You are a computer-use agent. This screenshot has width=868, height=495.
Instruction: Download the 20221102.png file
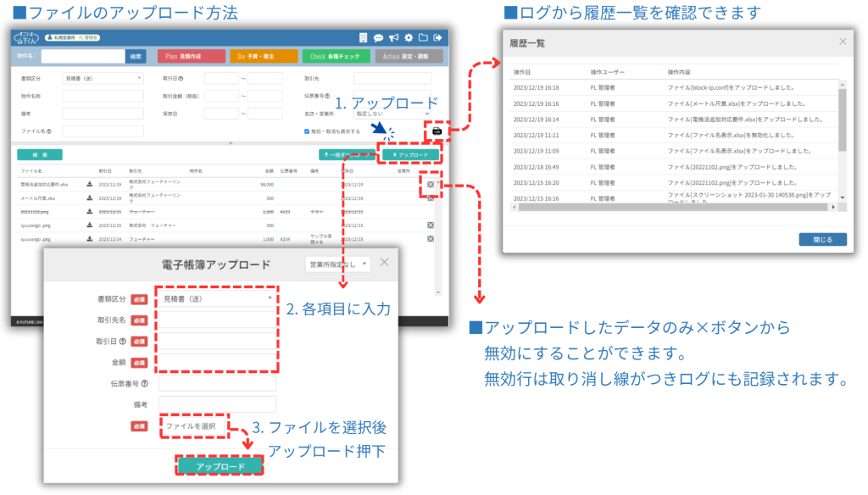[x=89, y=212]
